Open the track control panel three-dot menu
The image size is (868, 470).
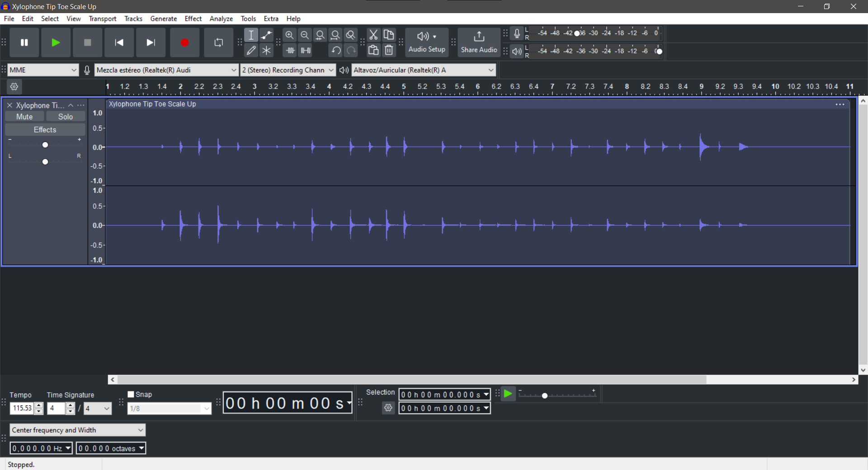(x=81, y=105)
